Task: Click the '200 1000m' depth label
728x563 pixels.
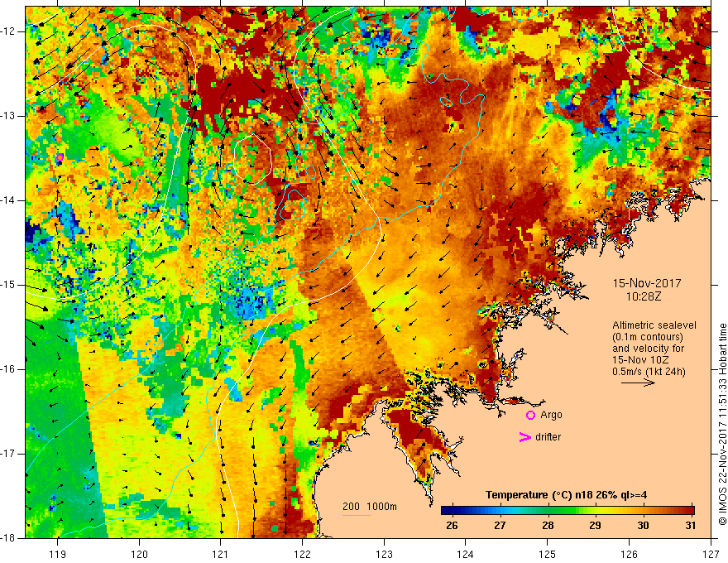Action: (x=370, y=507)
